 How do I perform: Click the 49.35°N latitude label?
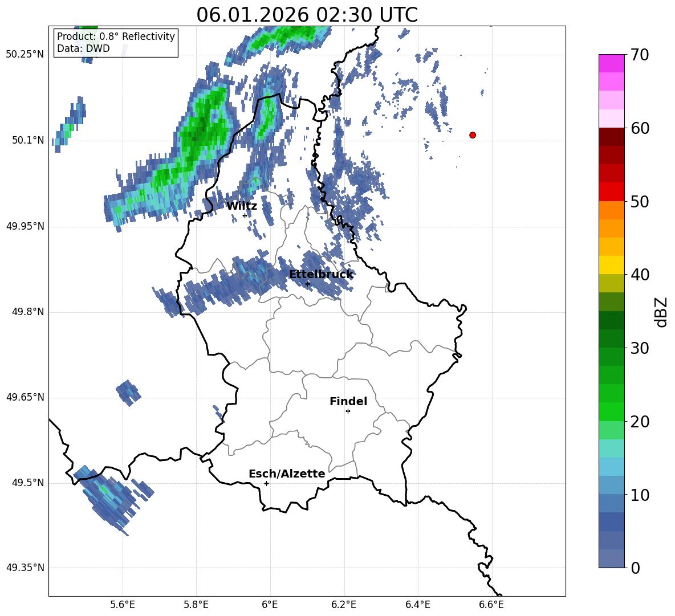click(x=25, y=568)
